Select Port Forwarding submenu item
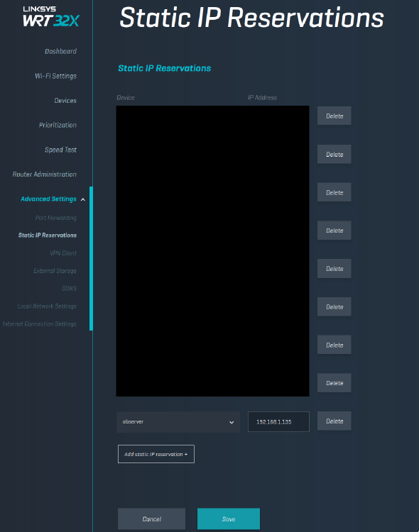This screenshot has width=419, height=532. pyautogui.click(x=55, y=218)
